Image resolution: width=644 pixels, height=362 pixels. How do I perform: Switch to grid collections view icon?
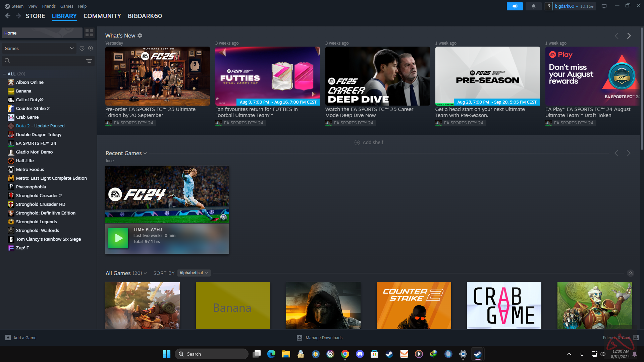(89, 33)
